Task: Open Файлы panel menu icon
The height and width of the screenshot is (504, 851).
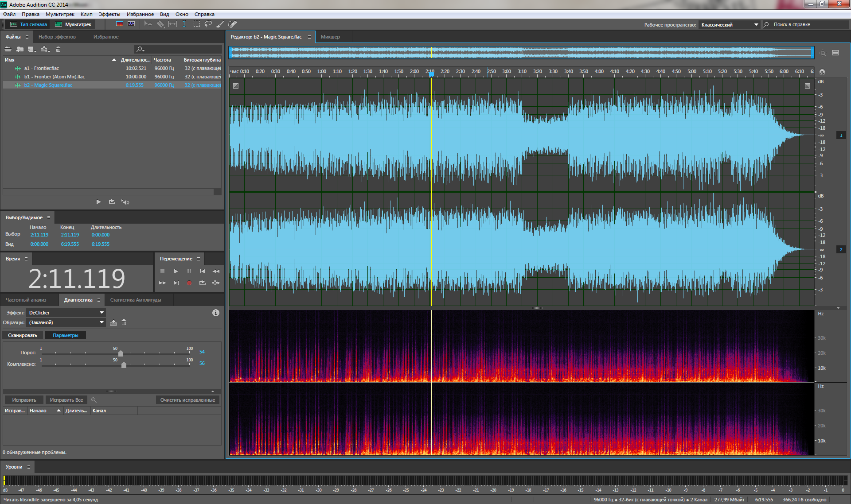Action: pyautogui.click(x=27, y=37)
